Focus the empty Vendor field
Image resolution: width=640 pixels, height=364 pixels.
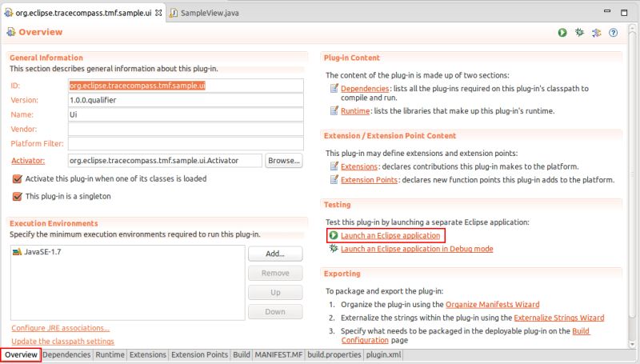(x=186, y=129)
